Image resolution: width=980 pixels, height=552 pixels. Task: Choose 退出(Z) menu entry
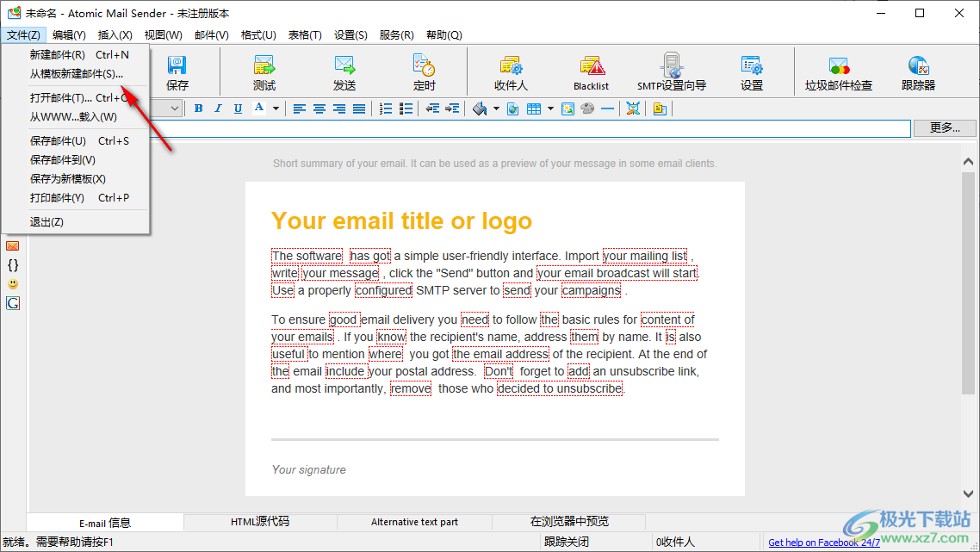[x=76, y=222]
